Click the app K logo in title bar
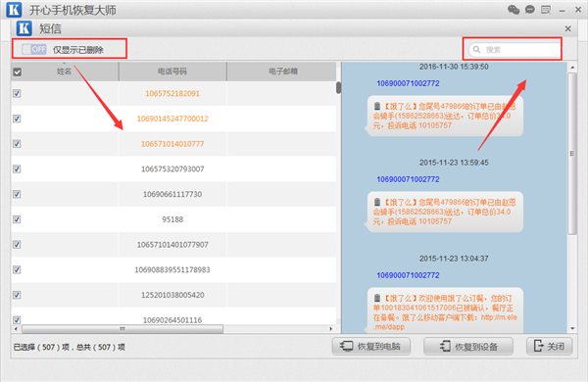Image resolution: width=588 pixels, height=382 pixels. tap(14, 10)
